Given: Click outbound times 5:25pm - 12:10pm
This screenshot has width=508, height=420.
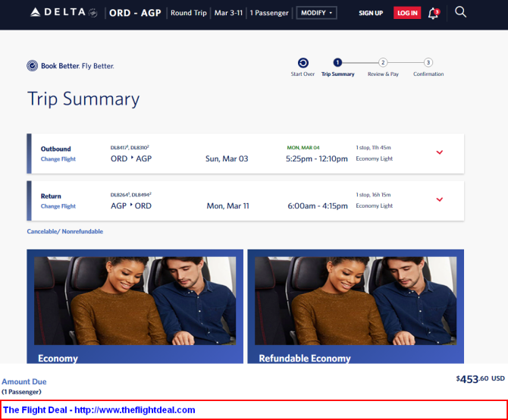Looking at the screenshot, I should [x=316, y=158].
